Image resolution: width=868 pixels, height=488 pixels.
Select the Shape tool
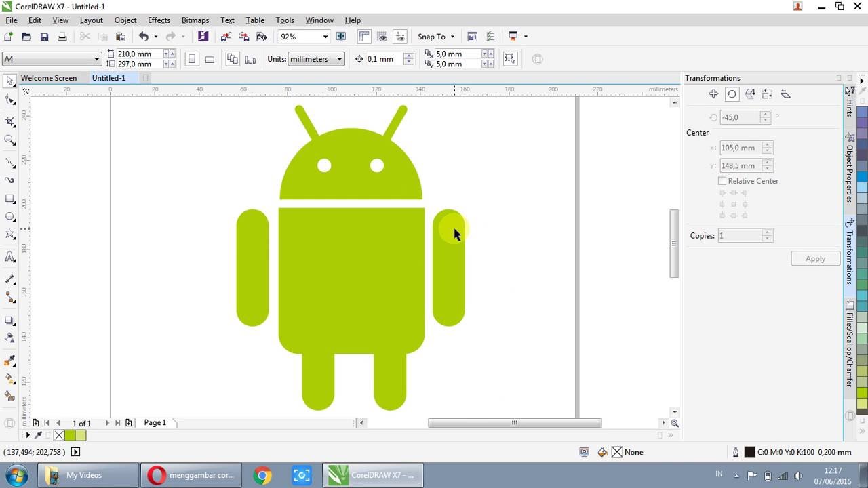point(9,100)
